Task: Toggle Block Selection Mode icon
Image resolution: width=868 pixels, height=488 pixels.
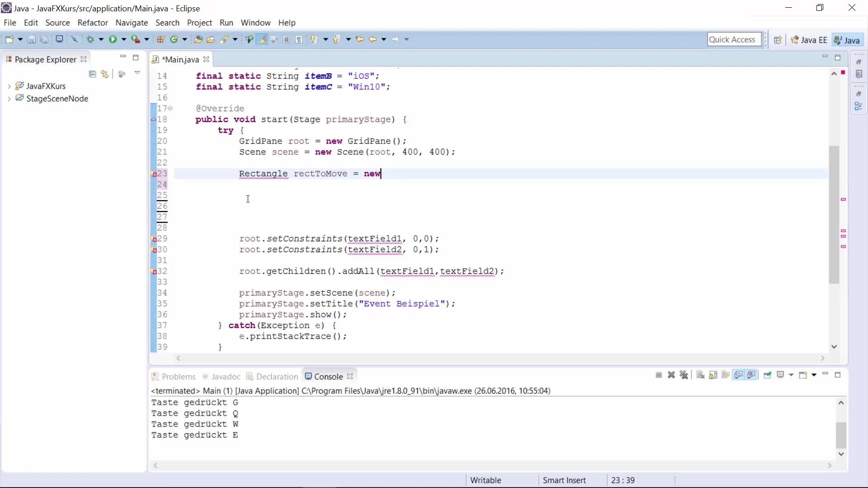Action: click(x=287, y=39)
